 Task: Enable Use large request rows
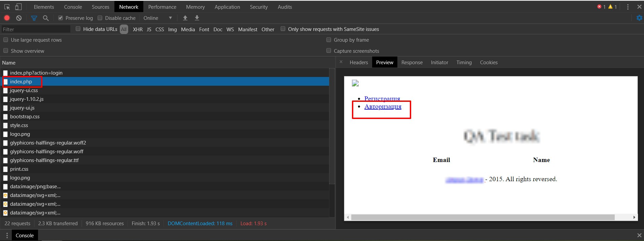(x=6, y=40)
